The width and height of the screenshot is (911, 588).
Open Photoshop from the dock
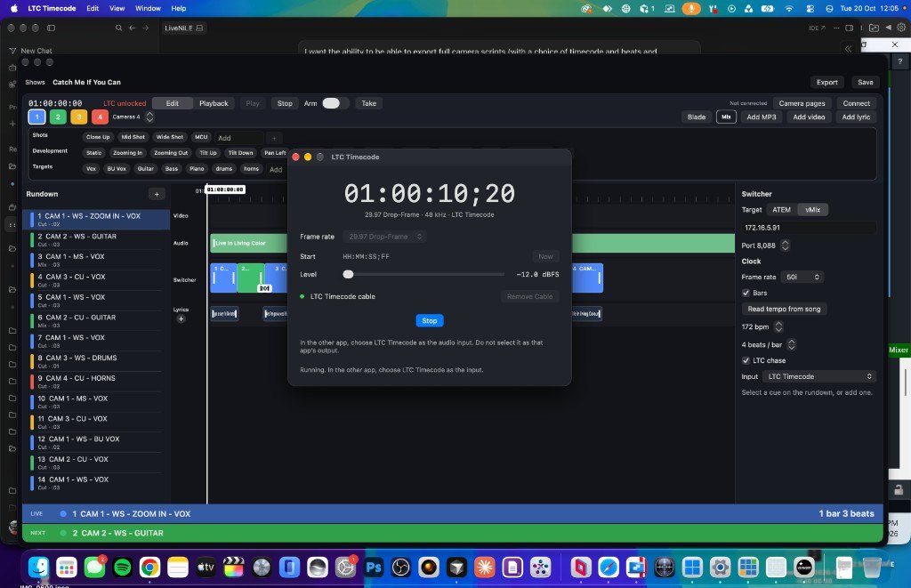click(373, 567)
